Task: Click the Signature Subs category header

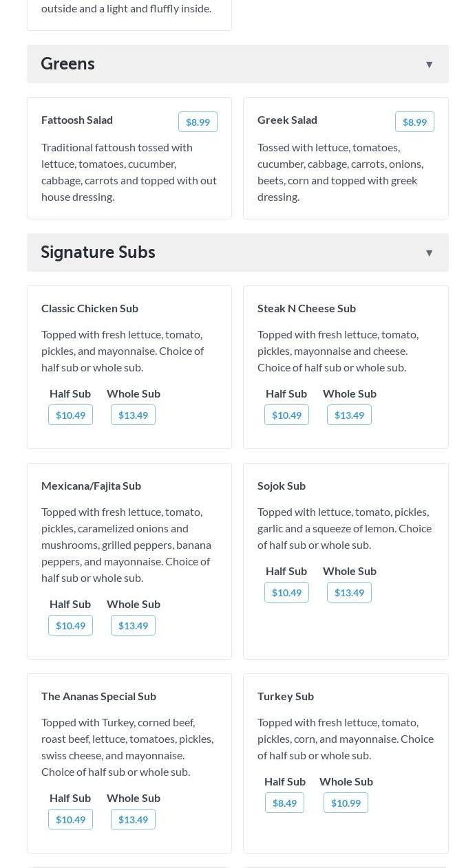Action: tap(98, 252)
